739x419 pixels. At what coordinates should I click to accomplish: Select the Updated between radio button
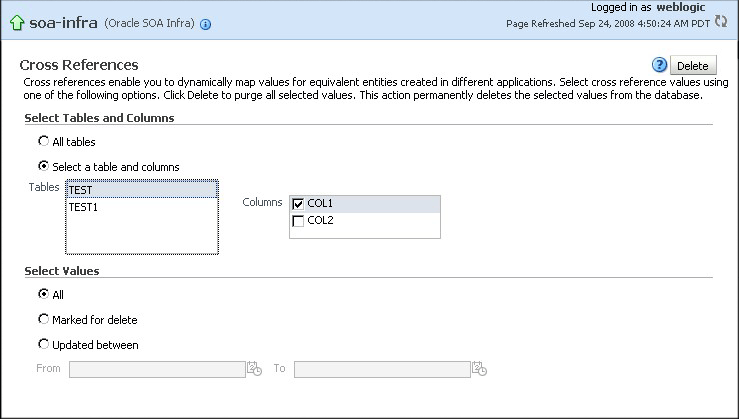coord(43,344)
